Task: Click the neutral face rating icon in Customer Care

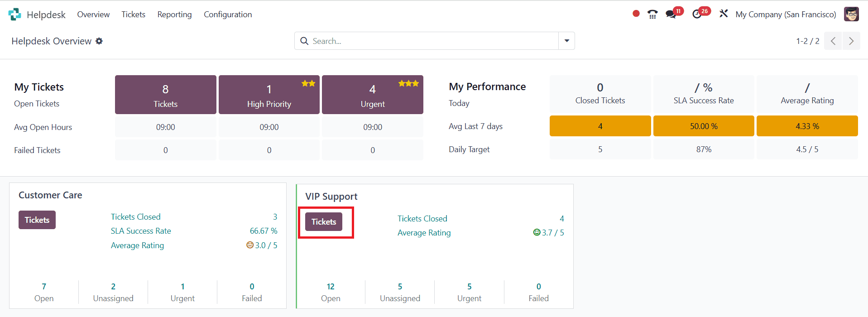Action: pyautogui.click(x=249, y=245)
